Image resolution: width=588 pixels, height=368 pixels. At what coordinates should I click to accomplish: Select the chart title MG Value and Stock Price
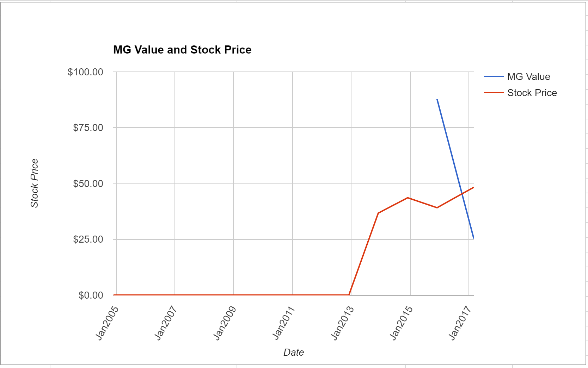click(x=182, y=50)
